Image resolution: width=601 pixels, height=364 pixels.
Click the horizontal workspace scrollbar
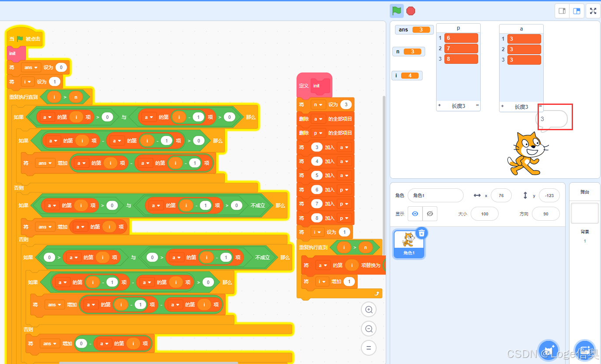click(149, 362)
